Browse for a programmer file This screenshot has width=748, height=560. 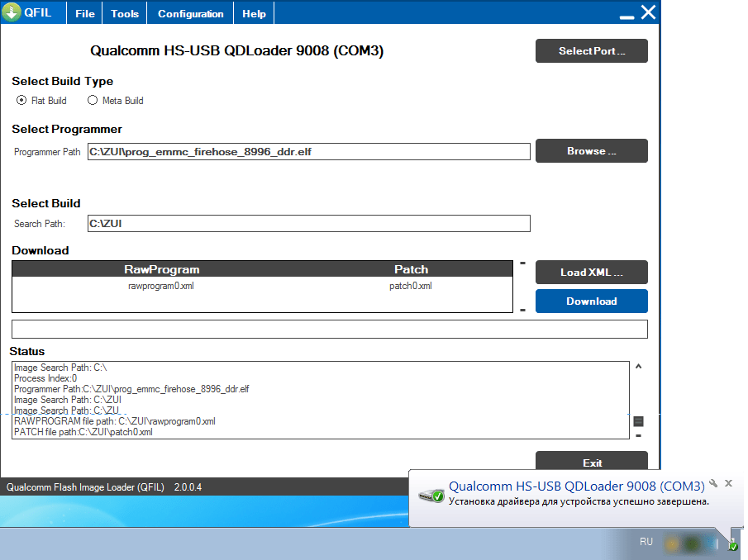click(592, 151)
